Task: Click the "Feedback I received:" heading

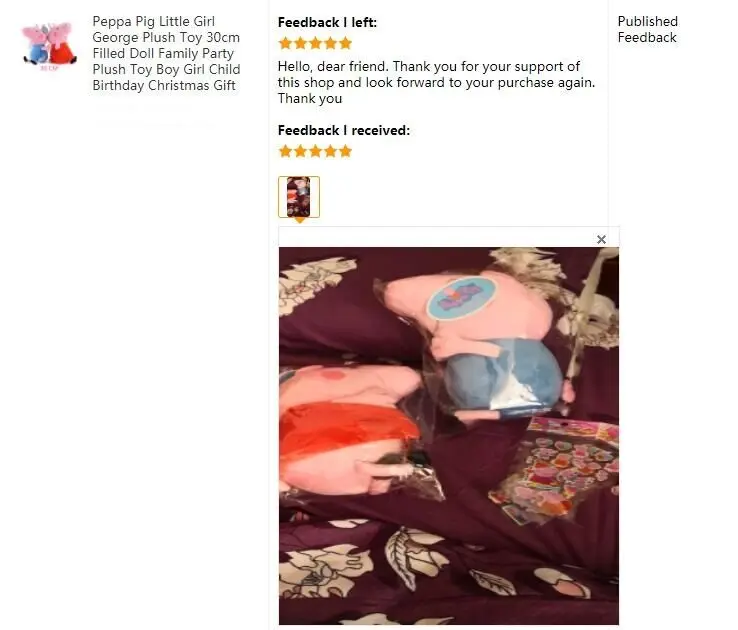Action: pyautogui.click(x=344, y=130)
